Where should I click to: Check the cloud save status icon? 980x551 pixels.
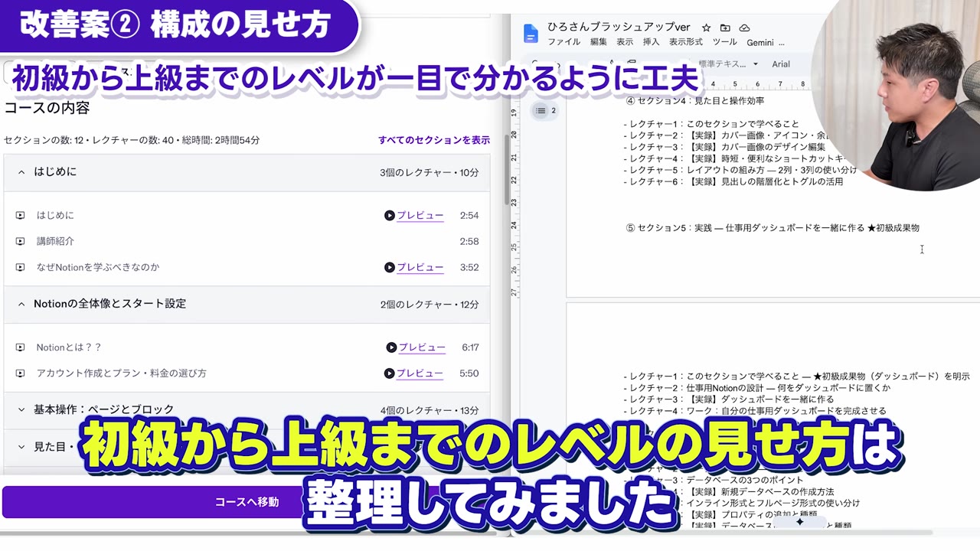(x=744, y=28)
